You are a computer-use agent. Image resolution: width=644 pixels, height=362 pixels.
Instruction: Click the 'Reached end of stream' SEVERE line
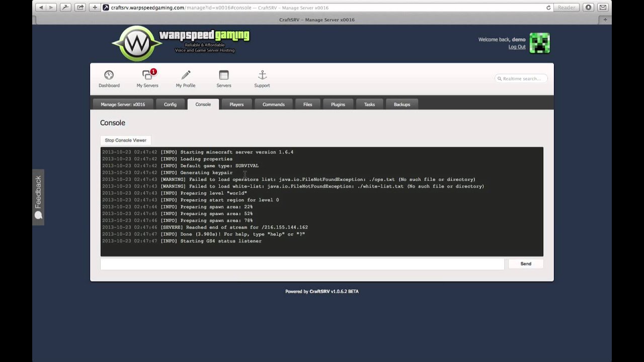205,227
